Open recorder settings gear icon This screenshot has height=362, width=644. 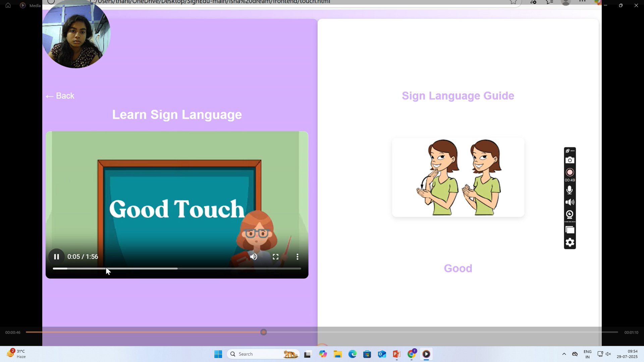[x=570, y=242]
